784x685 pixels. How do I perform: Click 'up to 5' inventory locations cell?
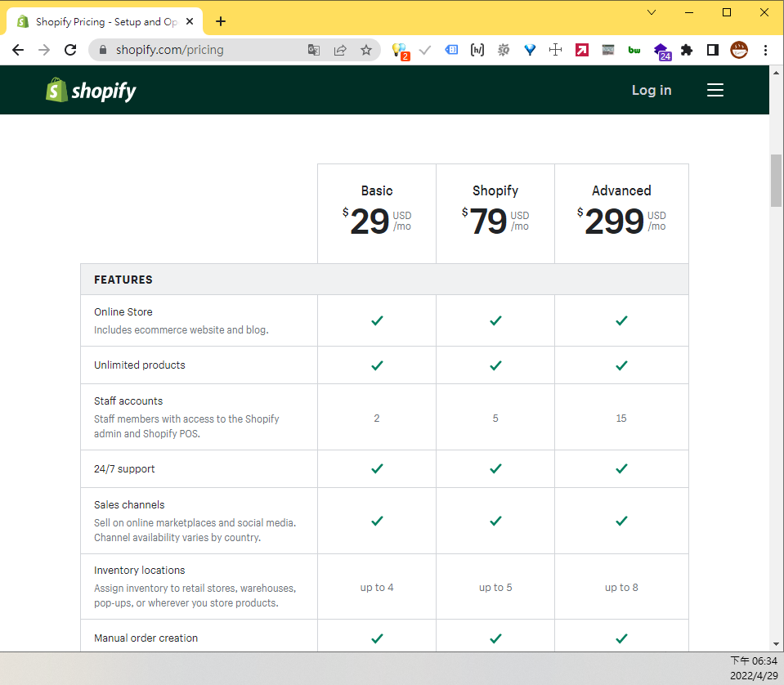[495, 588]
